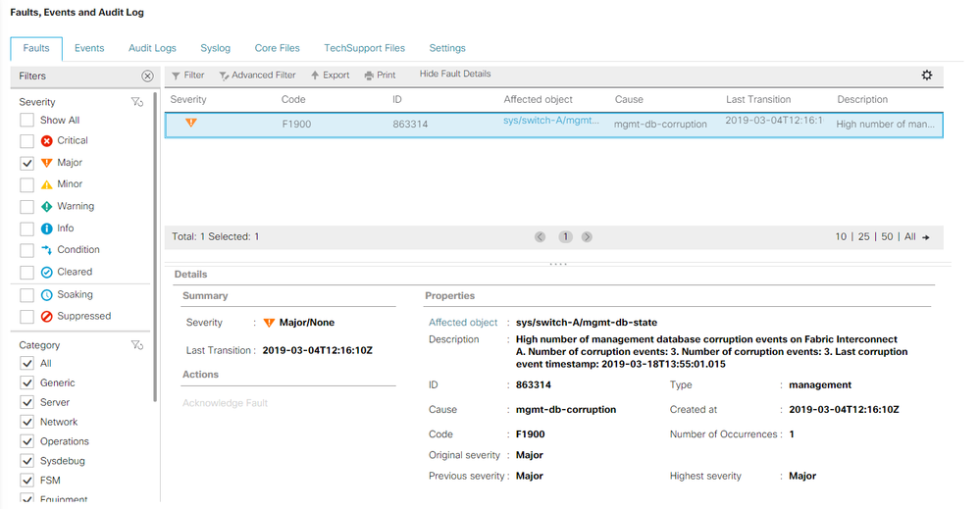Uncheck the Major severity checkbox
The image size is (980, 509).
pos(26,163)
